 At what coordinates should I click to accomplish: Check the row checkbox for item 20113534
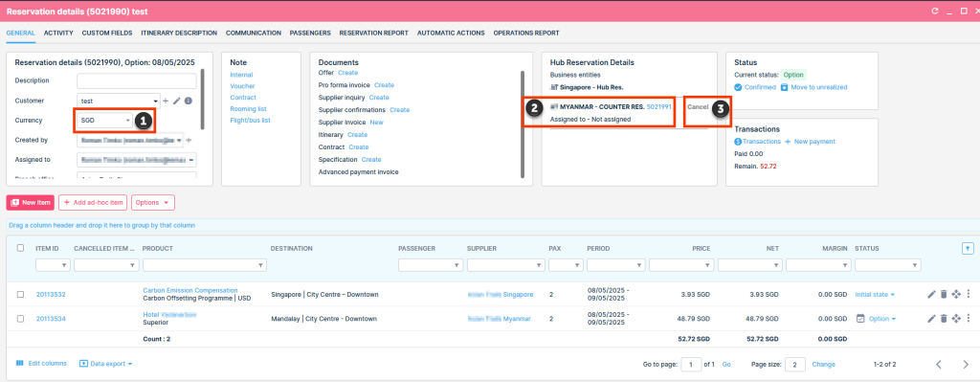pos(21,319)
